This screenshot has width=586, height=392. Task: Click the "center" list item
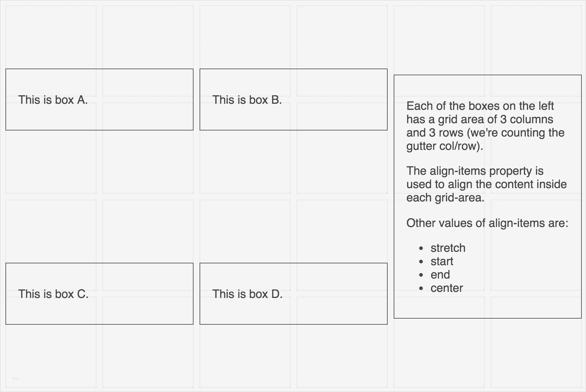pos(446,288)
